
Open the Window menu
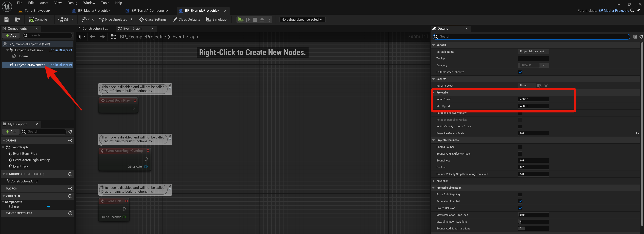pyautogui.click(x=89, y=3)
